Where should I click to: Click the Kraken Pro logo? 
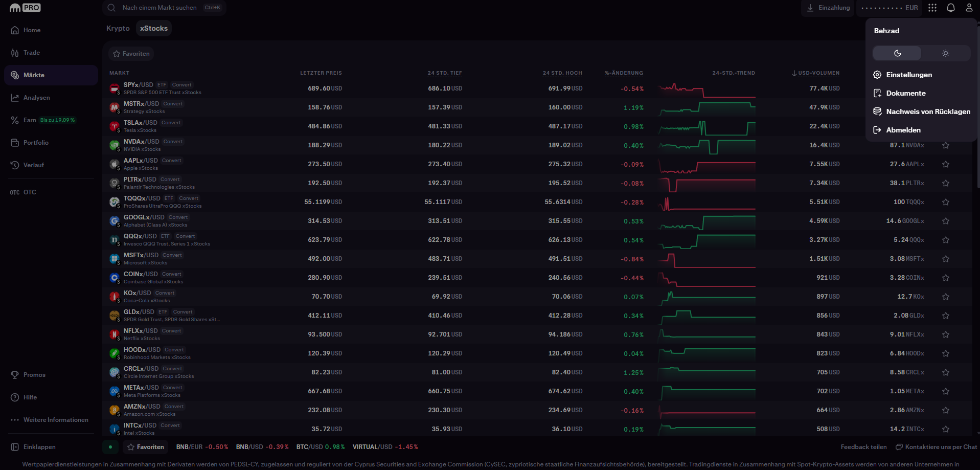tap(25, 8)
